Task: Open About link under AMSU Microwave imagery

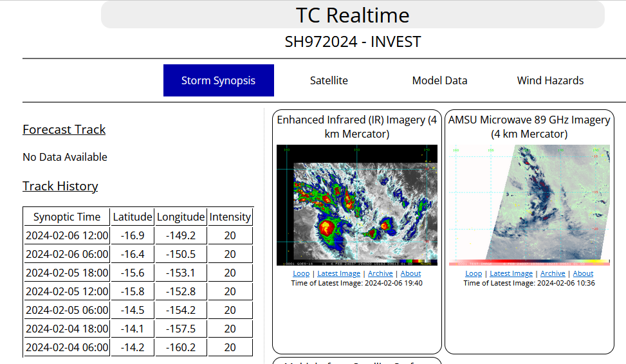Action: pos(584,273)
